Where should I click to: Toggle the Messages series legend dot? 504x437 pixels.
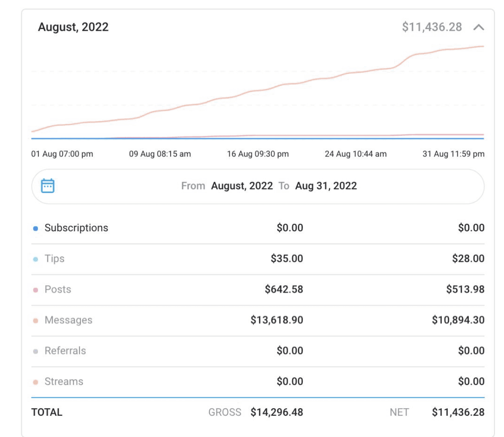[x=36, y=321]
